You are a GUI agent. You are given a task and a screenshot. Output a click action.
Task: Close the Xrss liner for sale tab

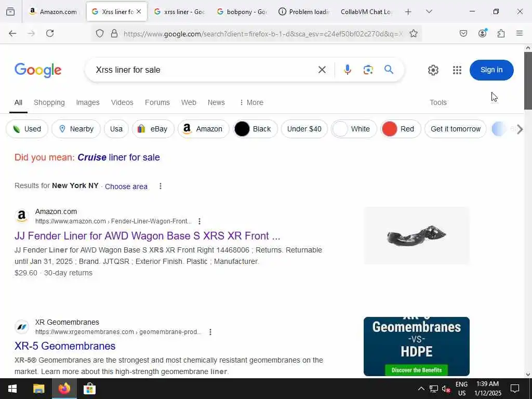(139, 11)
